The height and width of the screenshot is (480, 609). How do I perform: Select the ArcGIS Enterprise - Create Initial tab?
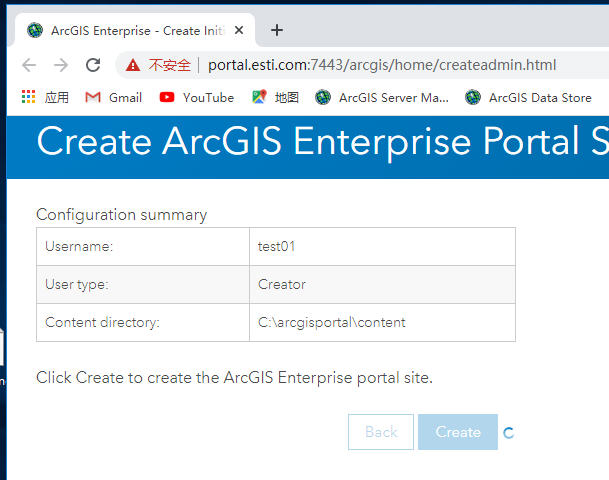tap(135, 30)
